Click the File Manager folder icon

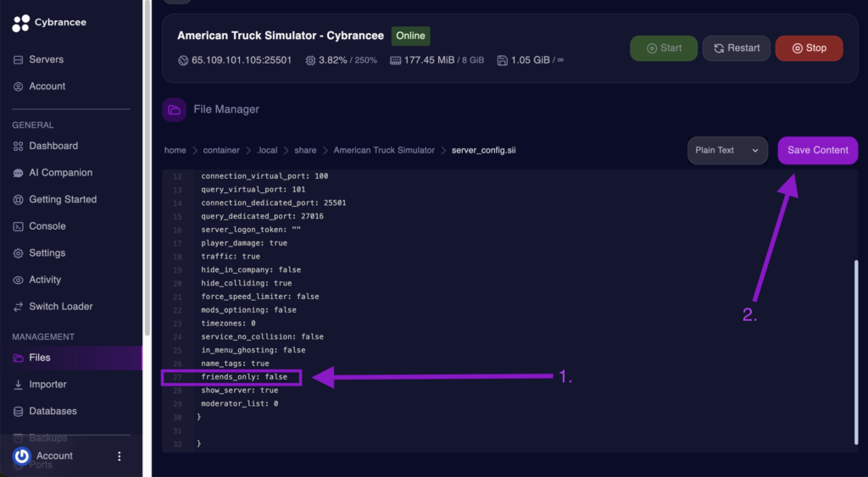(175, 109)
